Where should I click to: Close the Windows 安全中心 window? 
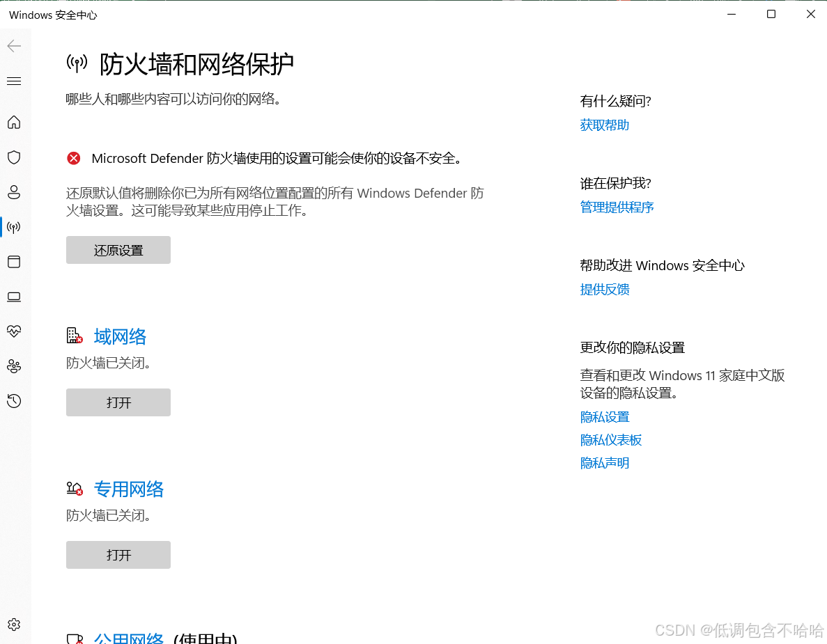click(x=811, y=14)
